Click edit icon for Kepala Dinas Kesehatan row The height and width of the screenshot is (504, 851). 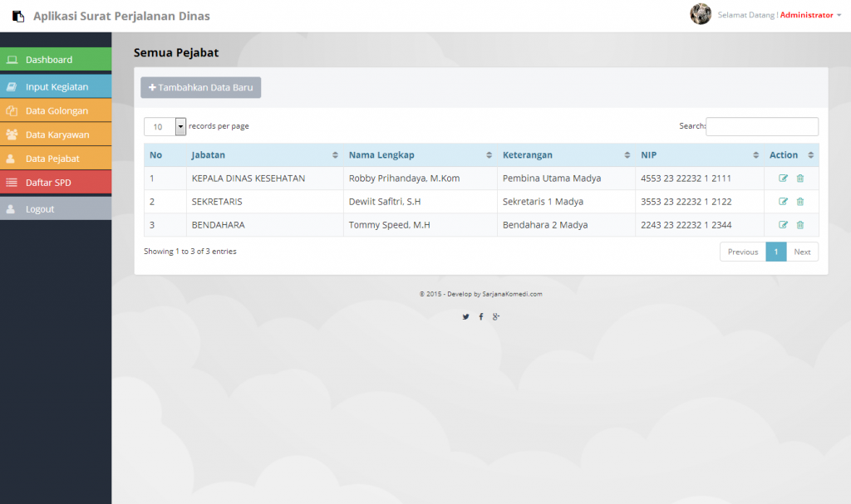click(x=783, y=179)
